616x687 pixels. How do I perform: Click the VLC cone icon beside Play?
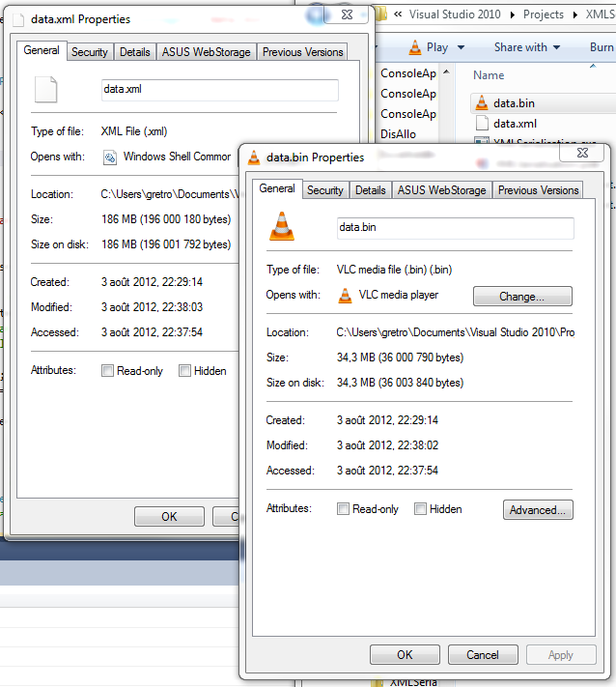[x=414, y=47]
